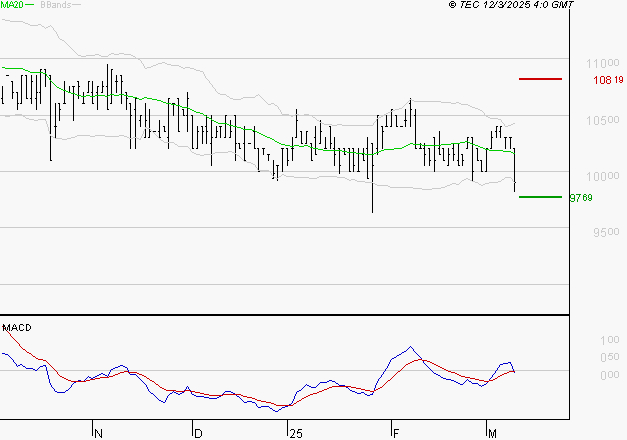
Task: Click the 108.19 resistance price label
Action: click(x=608, y=80)
